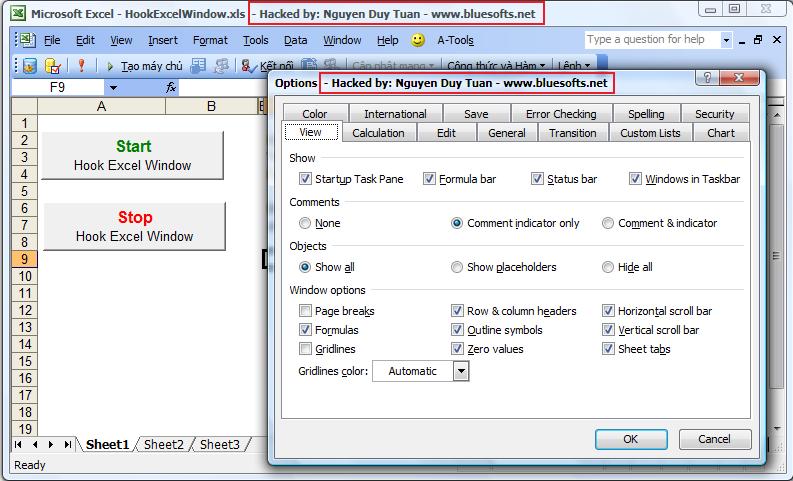Open the Error Checking tab
This screenshot has width=793, height=481.
click(x=561, y=114)
